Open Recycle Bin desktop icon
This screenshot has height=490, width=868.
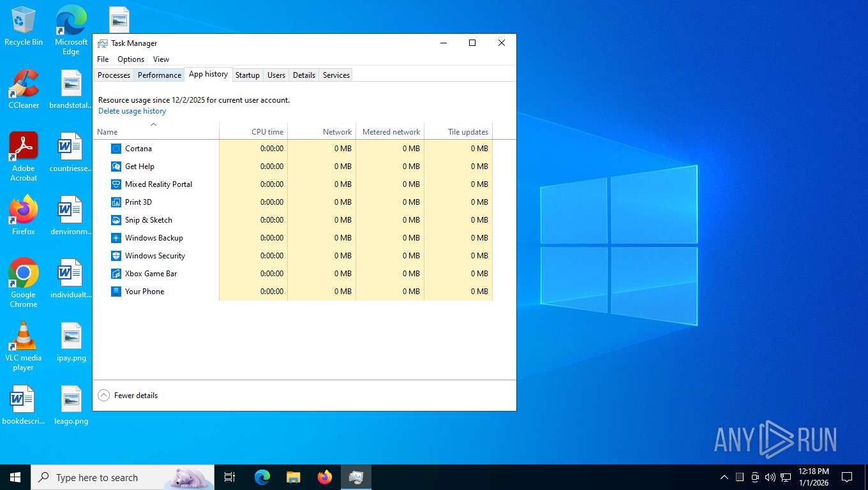pyautogui.click(x=24, y=26)
